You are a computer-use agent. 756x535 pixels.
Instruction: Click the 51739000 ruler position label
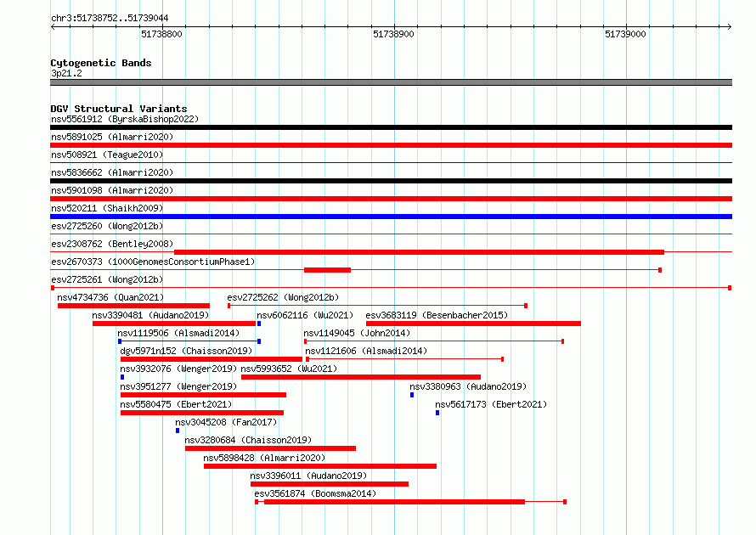coord(625,34)
